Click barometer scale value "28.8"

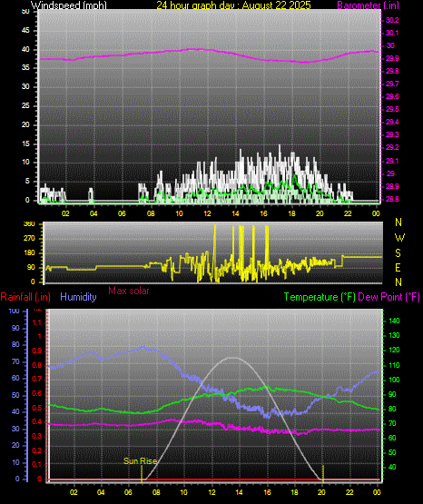point(392,199)
